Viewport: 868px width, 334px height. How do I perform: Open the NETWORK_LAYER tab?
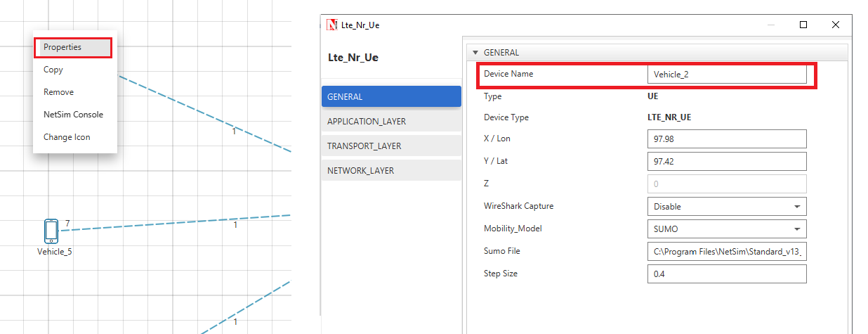391,171
